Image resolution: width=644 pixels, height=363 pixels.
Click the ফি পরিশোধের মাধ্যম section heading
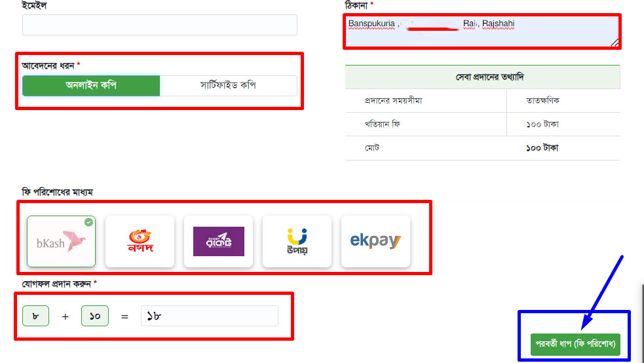point(58,192)
